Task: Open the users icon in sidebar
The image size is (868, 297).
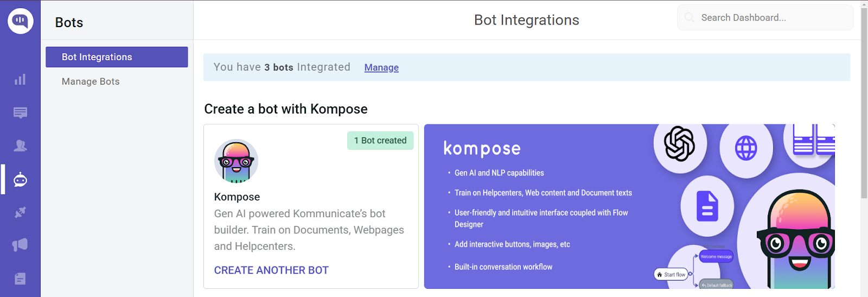Action: pos(20,146)
